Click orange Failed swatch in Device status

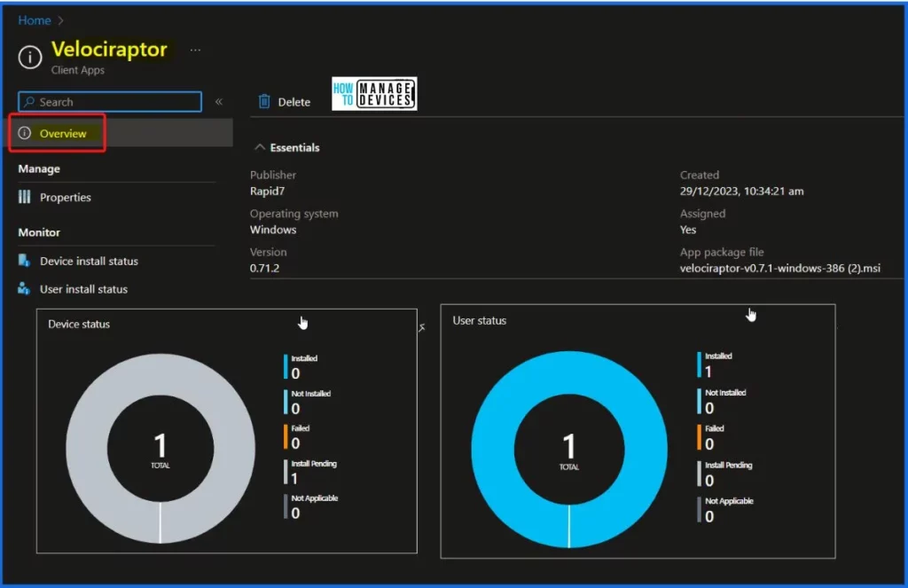(x=286, y=437)
